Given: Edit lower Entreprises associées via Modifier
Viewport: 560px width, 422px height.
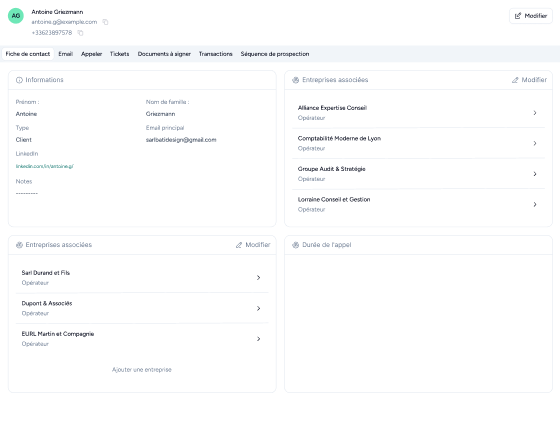Looking at the screenshot, I should pyautogui.click(x=253, y=245).
